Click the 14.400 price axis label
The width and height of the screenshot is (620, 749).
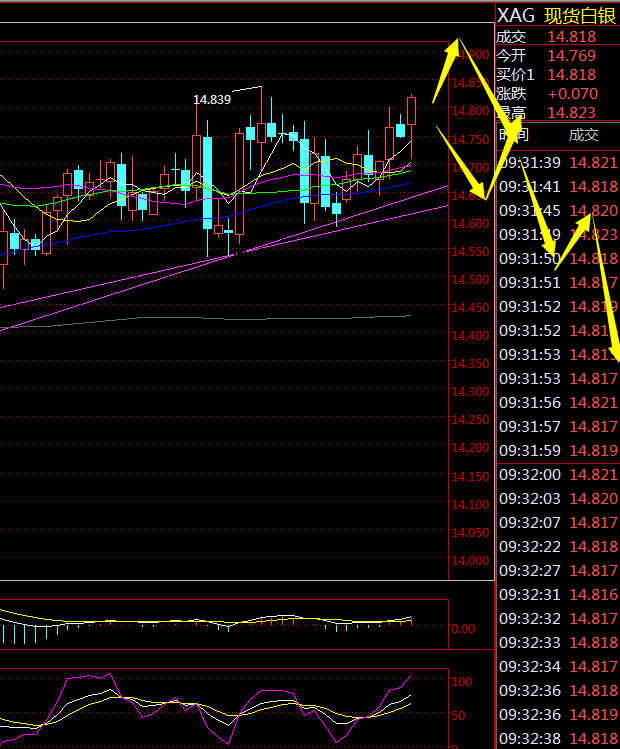tap(470, 336)
